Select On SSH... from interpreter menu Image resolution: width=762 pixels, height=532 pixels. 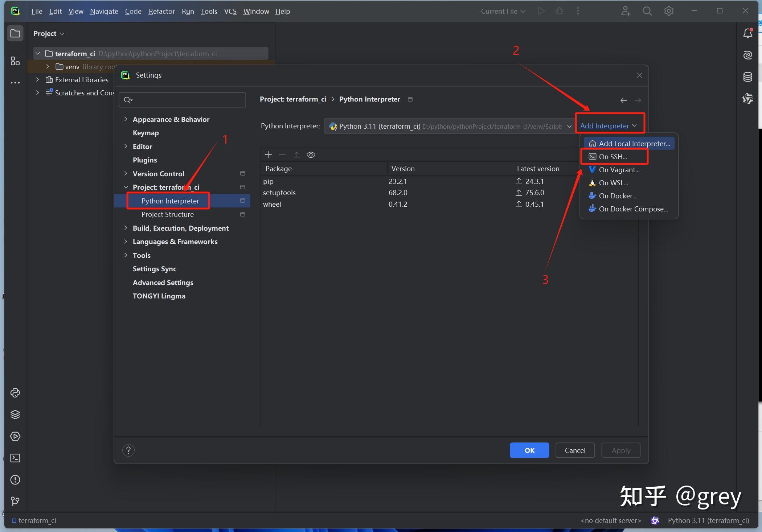(x=613, y=157)
